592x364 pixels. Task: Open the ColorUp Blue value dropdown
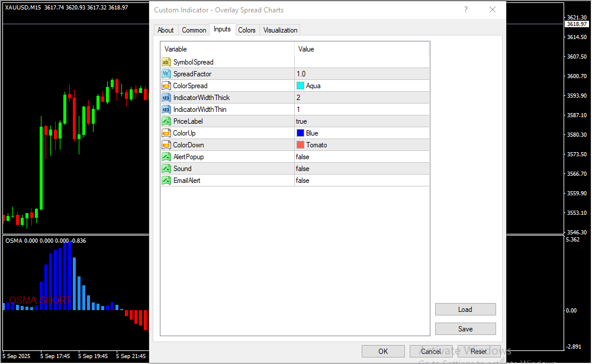361,133
